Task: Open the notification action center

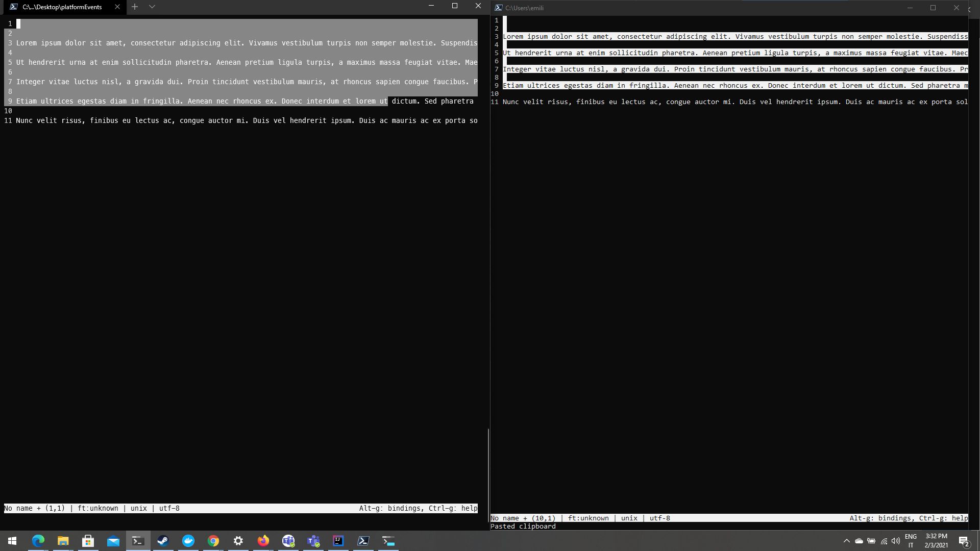Action: [x=964, y=541]
